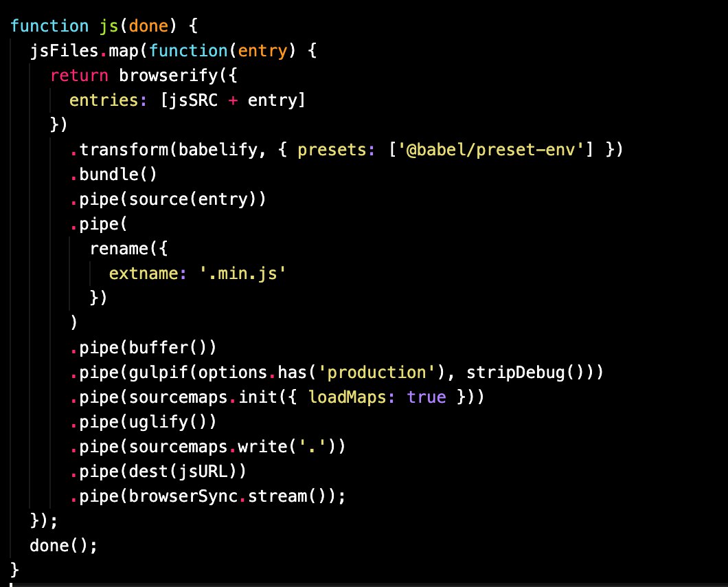Click the 'presets:' property key

[336, 150]
